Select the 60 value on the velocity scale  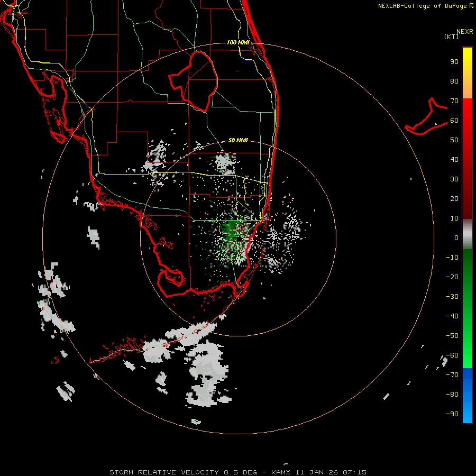(x=454, y=121)
